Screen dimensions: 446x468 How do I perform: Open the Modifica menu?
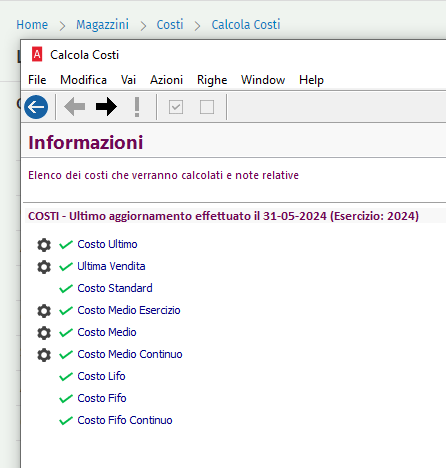83,80
